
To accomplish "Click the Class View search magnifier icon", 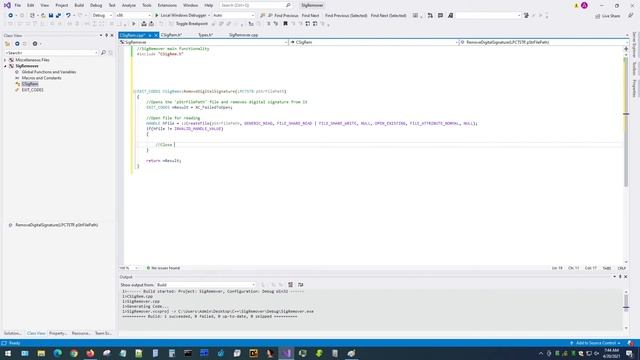I will pos(103,53).
